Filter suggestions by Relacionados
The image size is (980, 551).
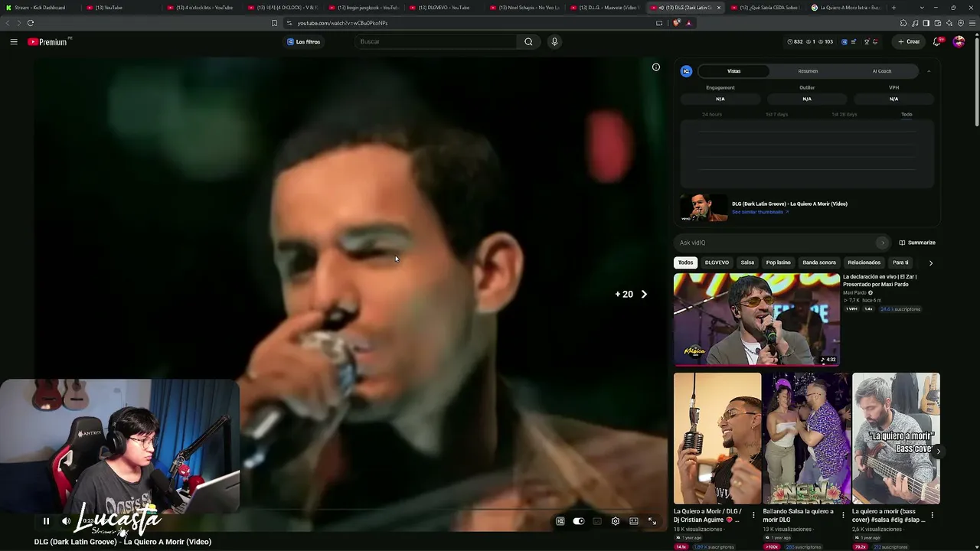(x=864, y=262)
